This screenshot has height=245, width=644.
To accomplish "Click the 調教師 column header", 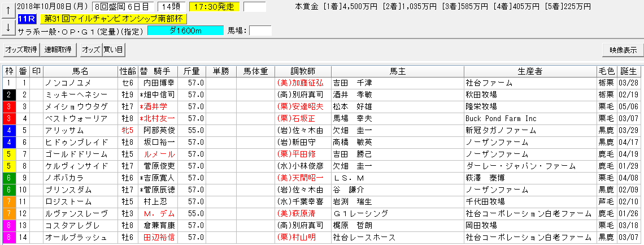I will pyautogui.click(x=303, y=71).
